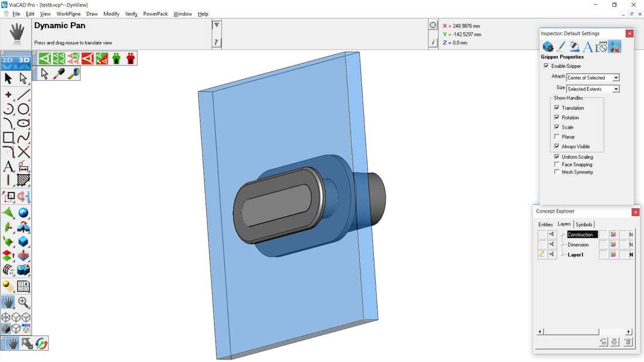The width and height of the screenshot is (644, 362).
Task: Select the Hatch fill tool
Action: pos(23,180)
